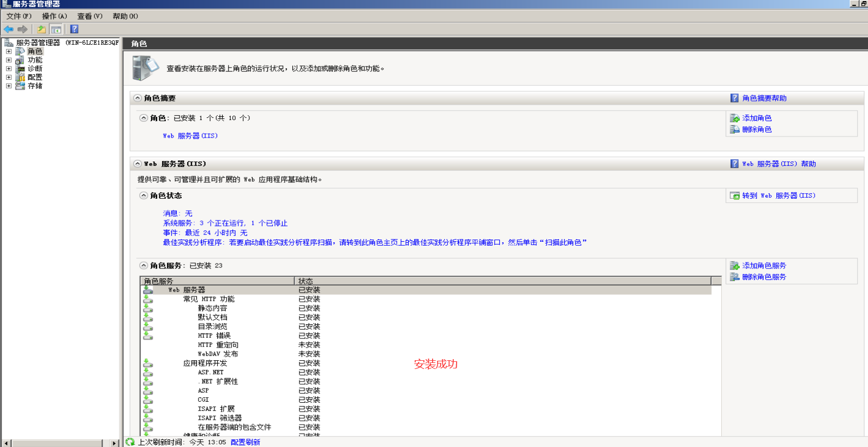The height and width of the screenshot is (447, 868).
Task: Click the 配置刷新 link
Action: pos(246,442)
